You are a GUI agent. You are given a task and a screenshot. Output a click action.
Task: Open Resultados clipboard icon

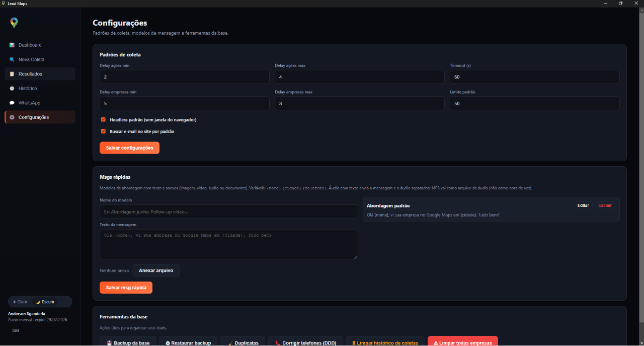pyautogui.click(x=12, y=74)
